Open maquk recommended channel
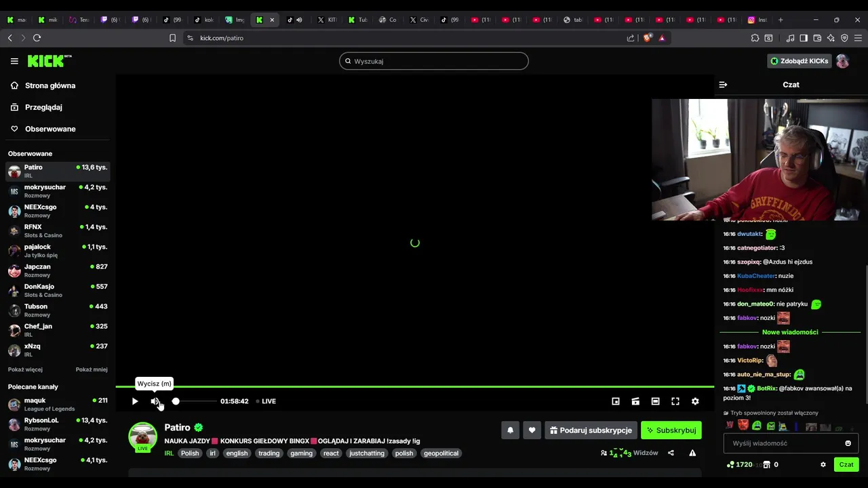 click(58, 405)
